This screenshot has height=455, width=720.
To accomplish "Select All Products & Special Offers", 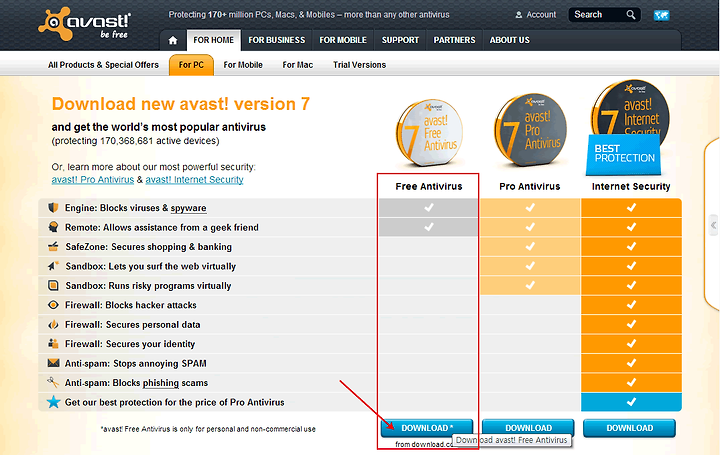I will pos(103,65).
